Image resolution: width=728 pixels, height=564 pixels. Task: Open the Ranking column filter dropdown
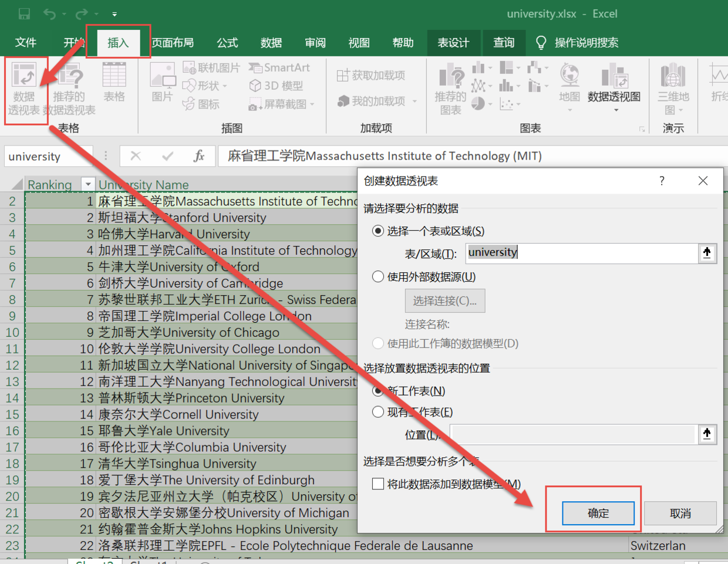pyautogui.click(x=88, y=184)
